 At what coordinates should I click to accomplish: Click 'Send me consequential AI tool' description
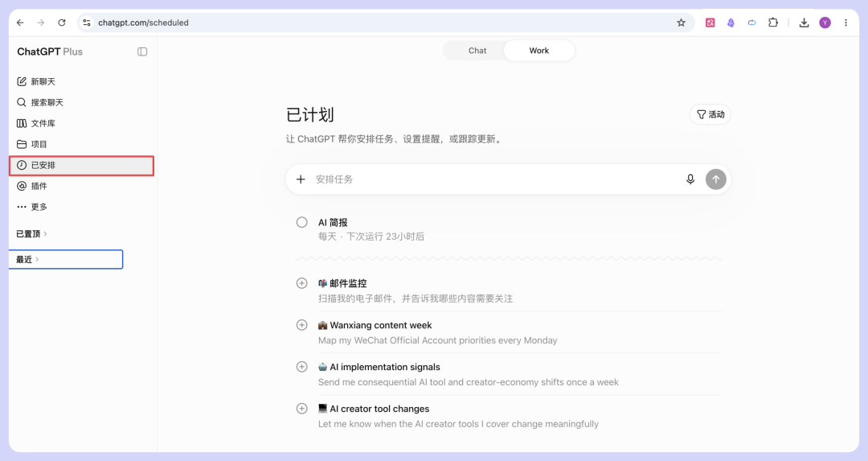[469, 382]
